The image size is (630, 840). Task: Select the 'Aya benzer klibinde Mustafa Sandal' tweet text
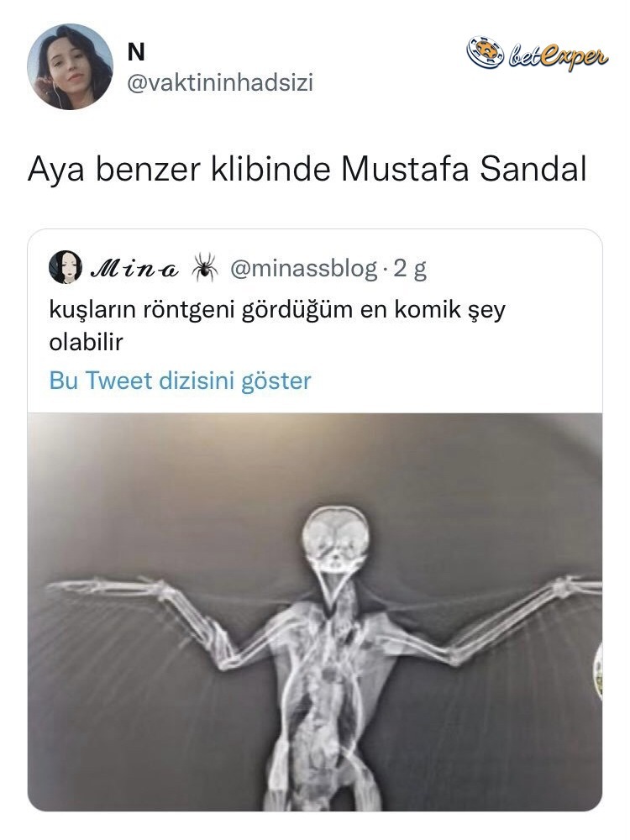[307, 170]
